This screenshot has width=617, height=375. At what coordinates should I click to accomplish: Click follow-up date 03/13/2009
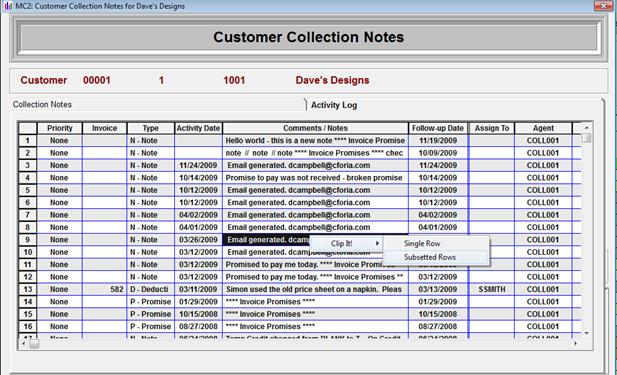(x=438, y=289)
